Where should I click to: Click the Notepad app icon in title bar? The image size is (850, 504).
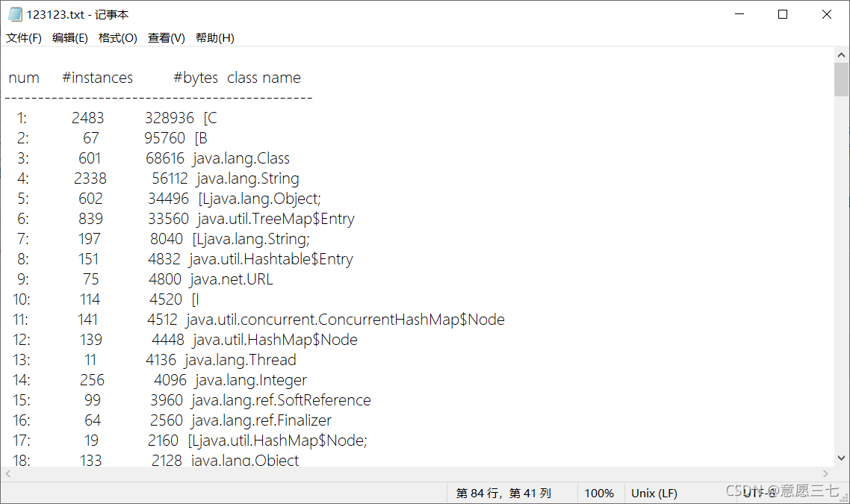pos(15,15)
